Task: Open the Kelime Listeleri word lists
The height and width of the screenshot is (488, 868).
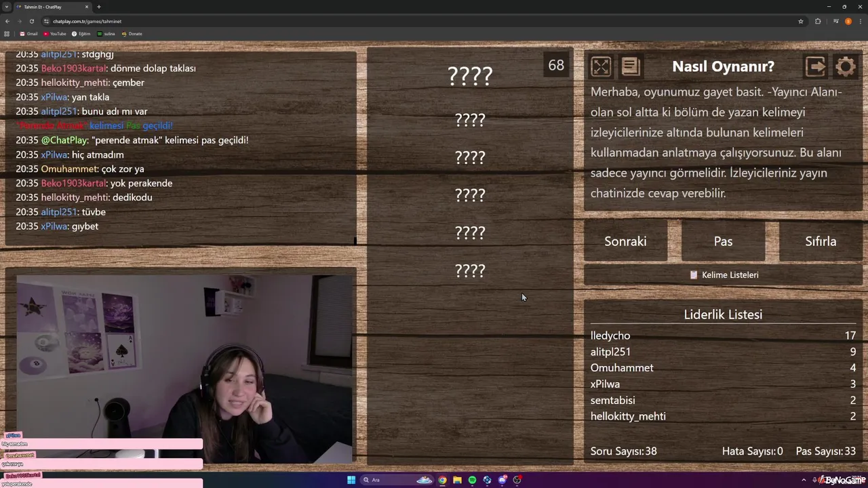Action: pos(723,274)
